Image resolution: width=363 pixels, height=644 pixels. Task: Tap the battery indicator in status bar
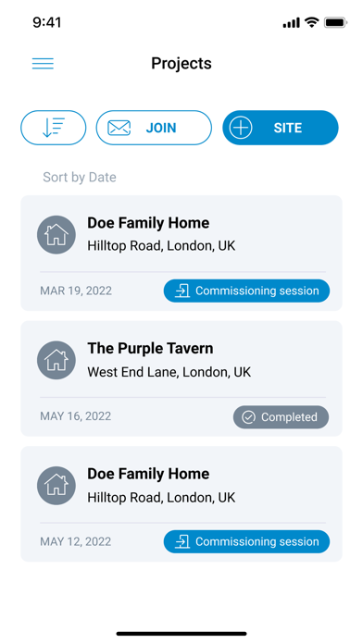336,23
